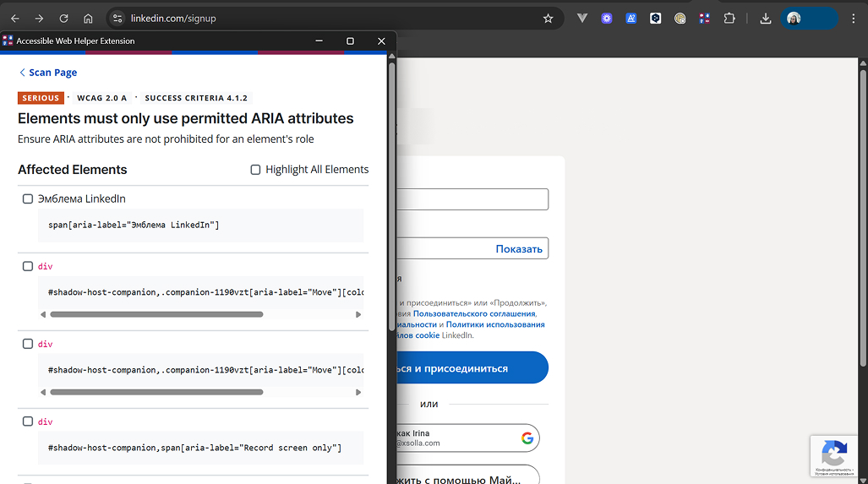Go to browser home page icon
Image resolution: width=868 pixels, height=484 pixels.
[x=88, y=18]
